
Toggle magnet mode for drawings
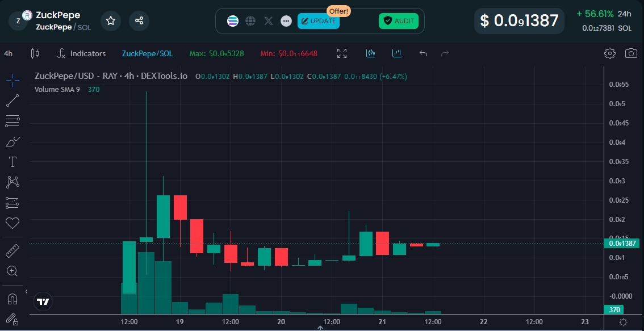[x=12, y=299]
